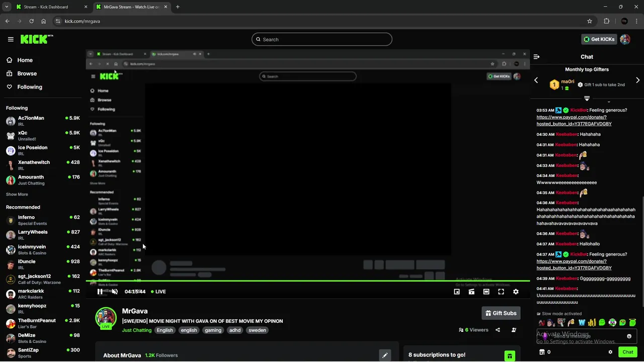Viewport: 644px width, 362px height.
Task: Enter fullscreen in the player
Action: [x=501, y=292]
